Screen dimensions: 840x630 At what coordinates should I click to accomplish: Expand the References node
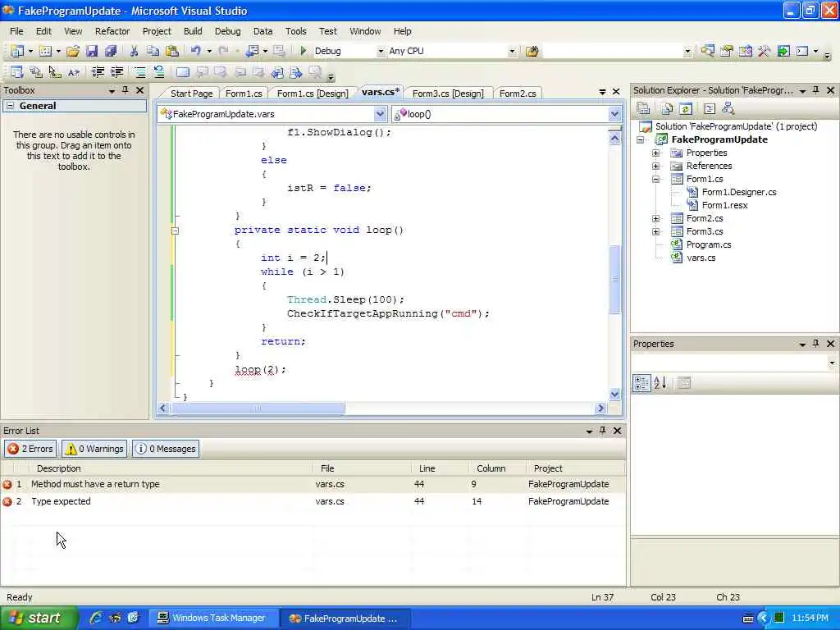[655, 166]
